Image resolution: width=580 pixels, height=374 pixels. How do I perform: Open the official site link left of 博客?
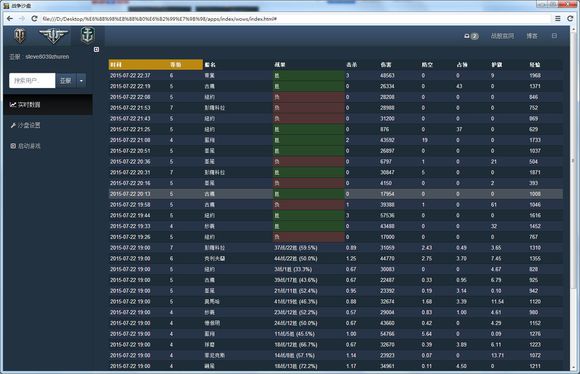click(502, 36)
